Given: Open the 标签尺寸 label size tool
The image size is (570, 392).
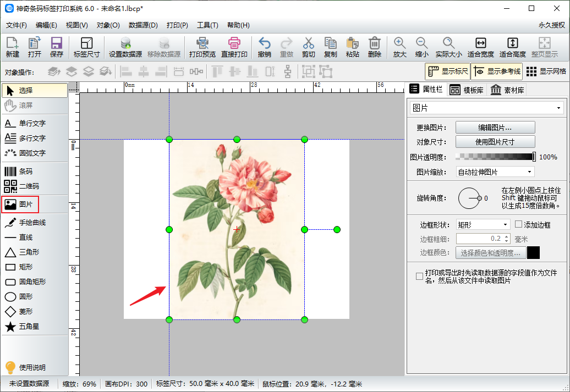Looking at the screenshot, I should point(86,47).
